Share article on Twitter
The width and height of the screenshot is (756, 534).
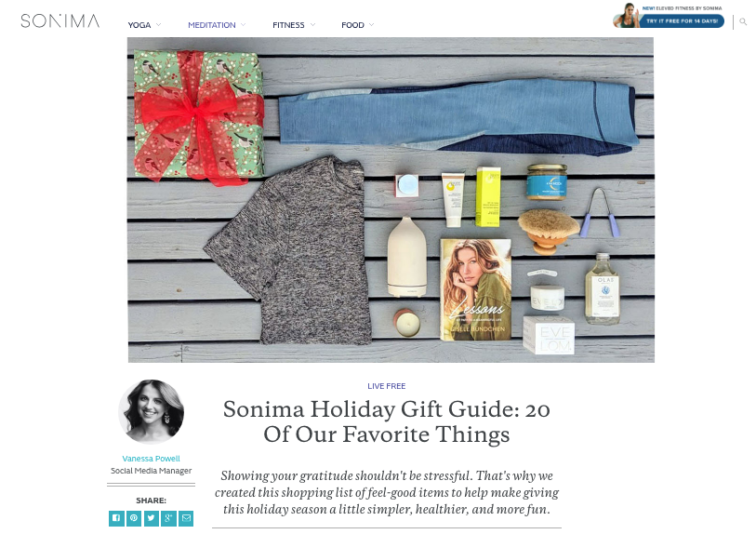point(152,518)
